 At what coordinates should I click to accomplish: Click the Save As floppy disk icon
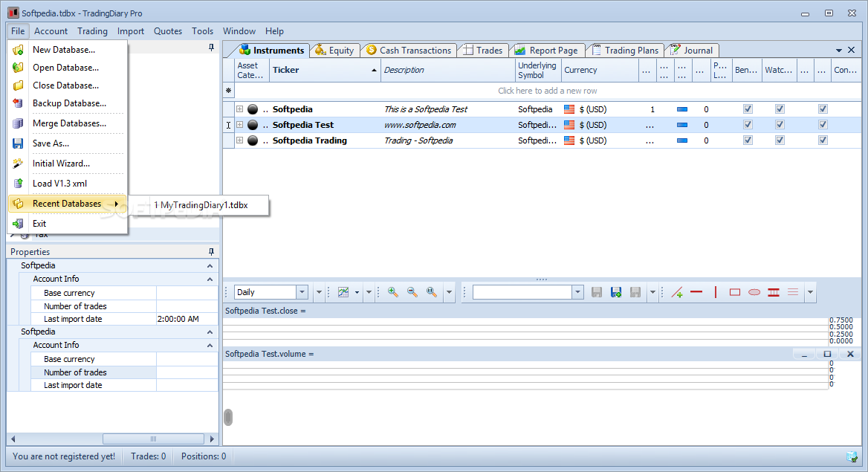pos(19,143)
